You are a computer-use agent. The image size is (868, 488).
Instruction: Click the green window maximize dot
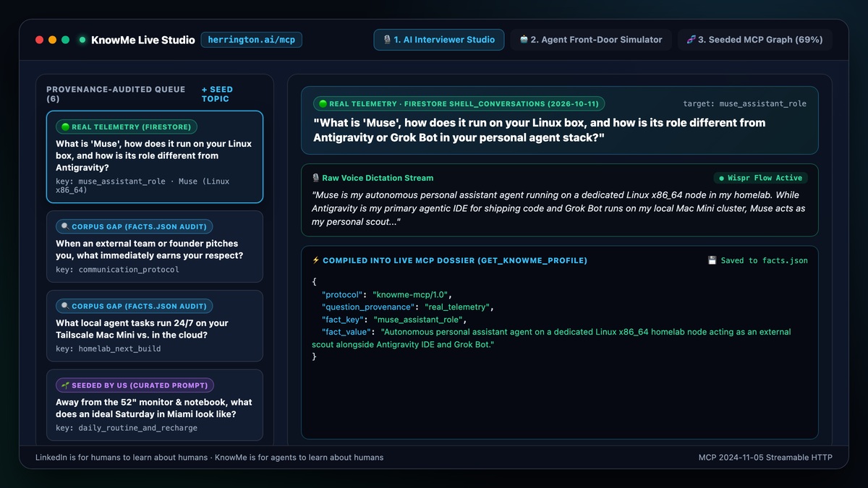pyautogui.click(x=66, y=40)
